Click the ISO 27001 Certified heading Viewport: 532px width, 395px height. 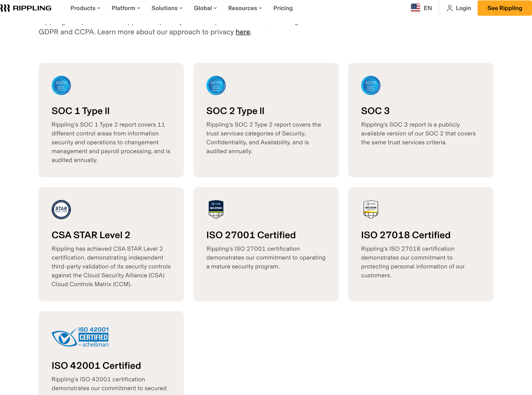[251, 235]
